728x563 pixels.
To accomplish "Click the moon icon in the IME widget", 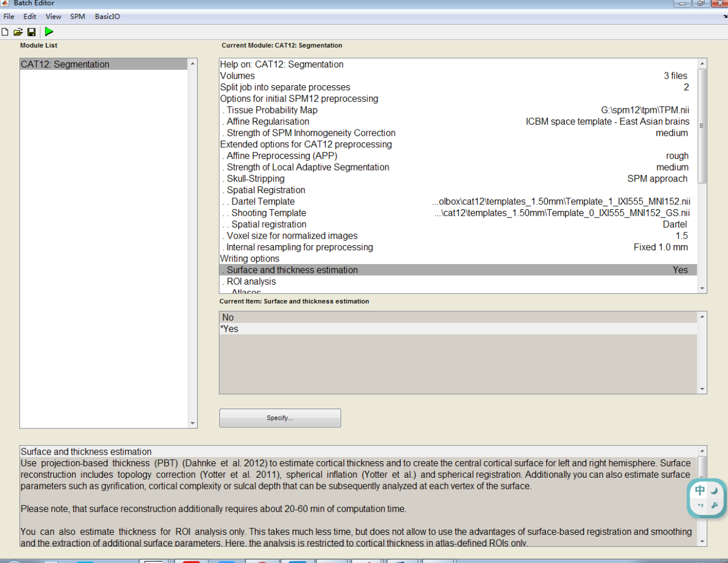I will [x=714, y=490].
